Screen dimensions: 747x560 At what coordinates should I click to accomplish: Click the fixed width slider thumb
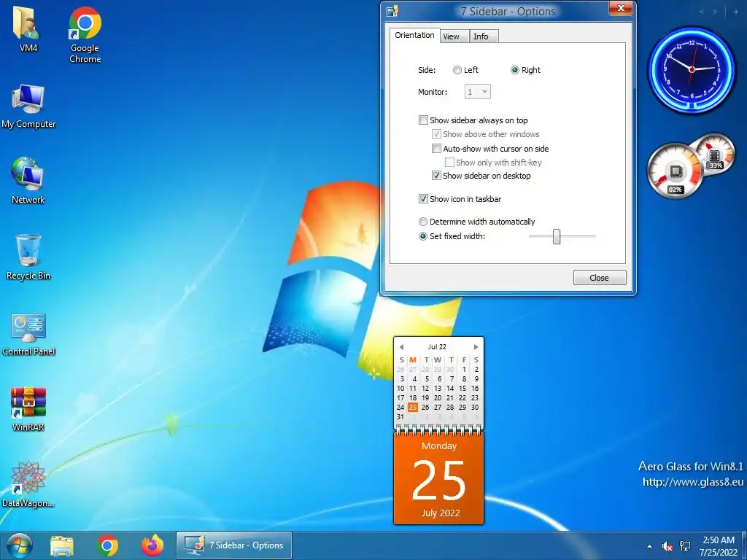(x=557, y=236)
